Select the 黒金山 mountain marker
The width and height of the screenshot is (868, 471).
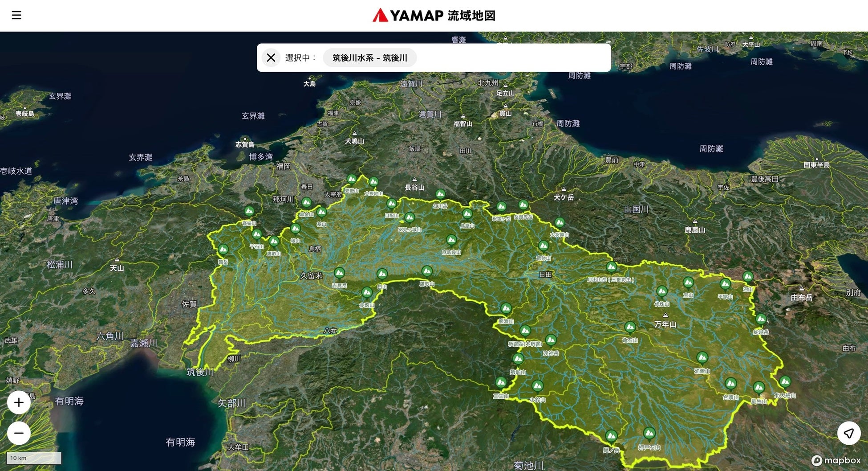tap(307, 203)
